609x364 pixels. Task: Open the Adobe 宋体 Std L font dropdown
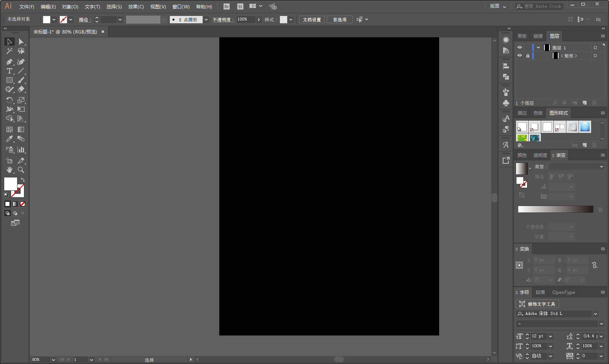(595, 314)
